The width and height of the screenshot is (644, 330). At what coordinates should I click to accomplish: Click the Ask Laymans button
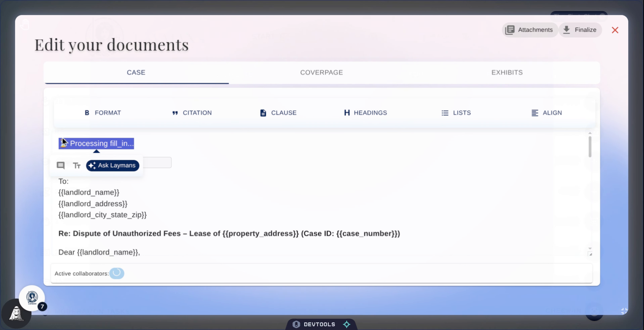113,166
